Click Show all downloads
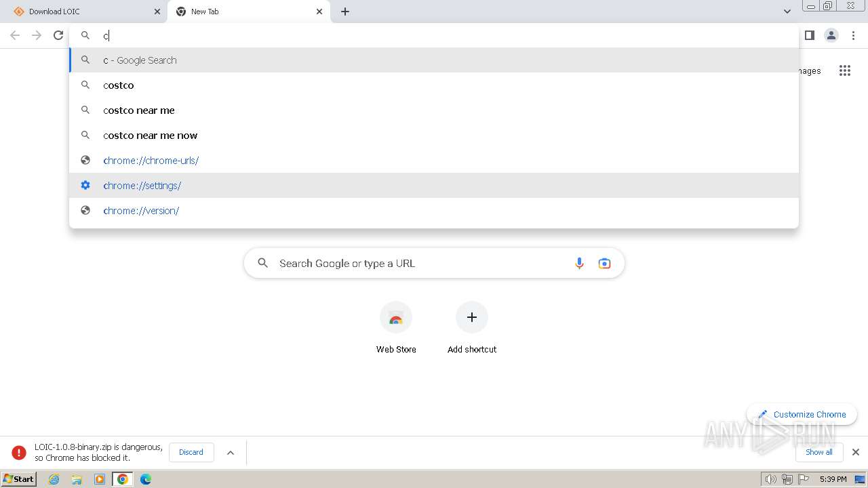 coord(818,452)
